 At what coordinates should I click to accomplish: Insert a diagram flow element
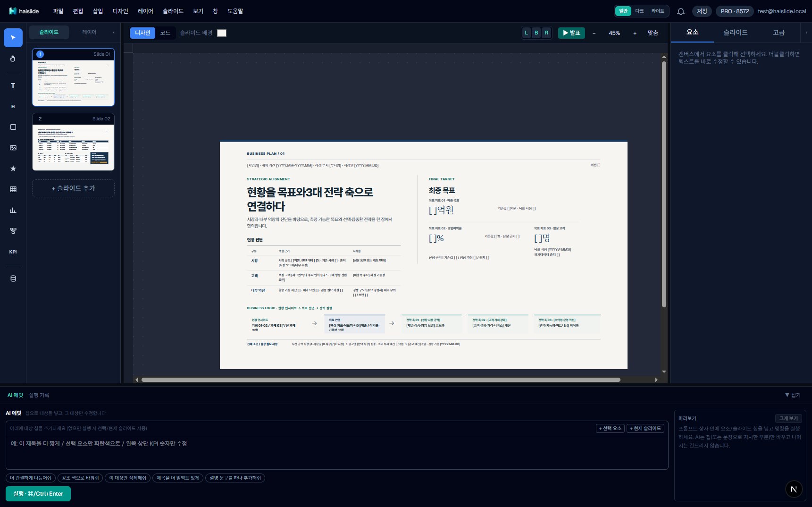(13, 231)
